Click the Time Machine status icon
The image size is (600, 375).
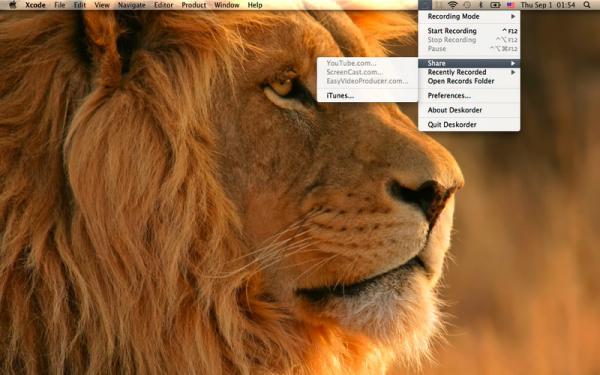467,5
